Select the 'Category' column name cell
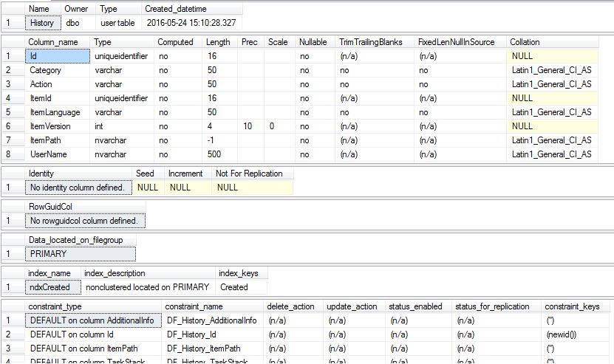614x364 pixels. [58, 70]
